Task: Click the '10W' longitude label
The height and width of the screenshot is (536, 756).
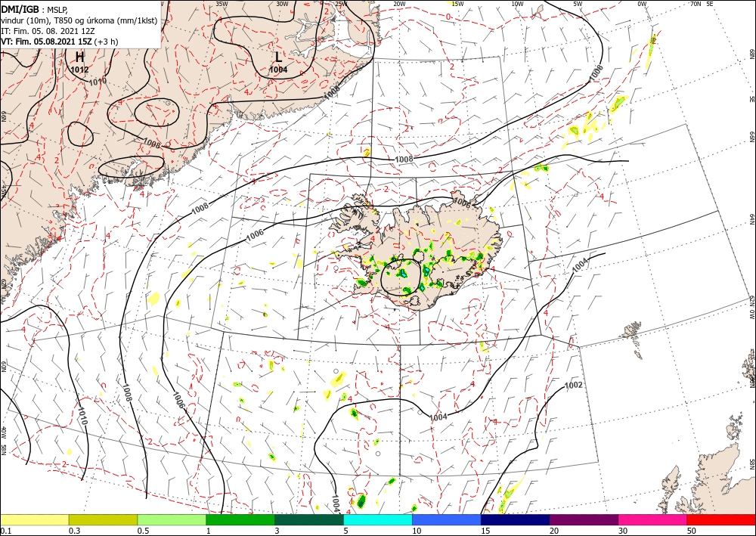Action: click(517, 4)
